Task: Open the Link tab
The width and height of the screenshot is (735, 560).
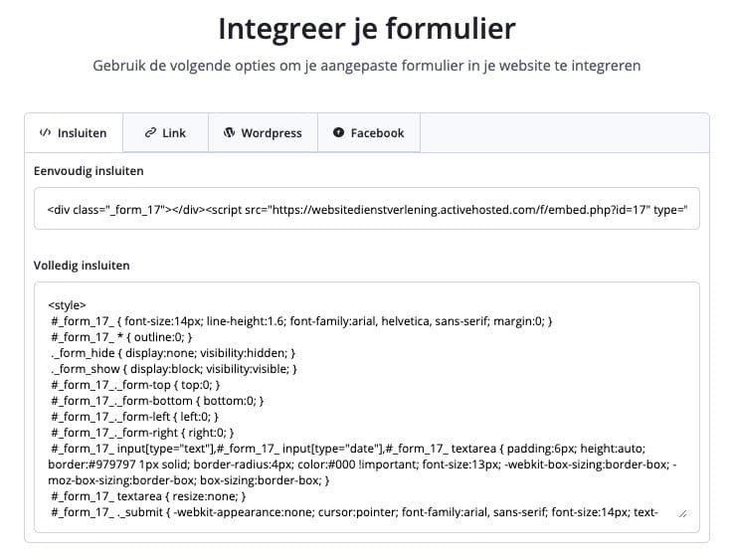Action: 165,132
